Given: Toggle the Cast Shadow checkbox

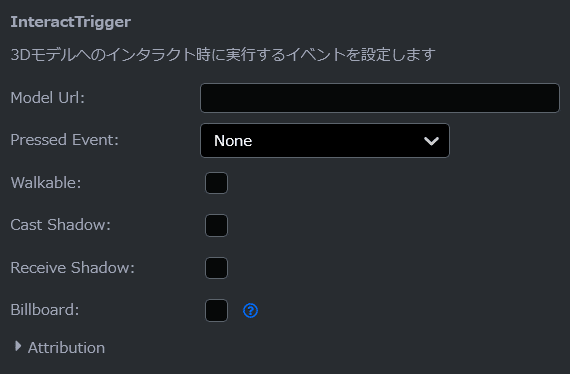Looking at the screenshot, I should click(216, 225).
